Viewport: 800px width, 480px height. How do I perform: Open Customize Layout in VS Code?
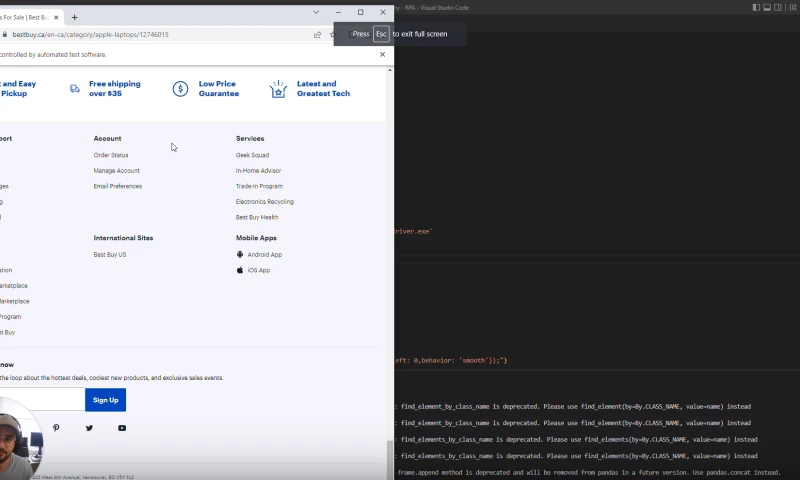pyautogui.click(x=792, y=7)
